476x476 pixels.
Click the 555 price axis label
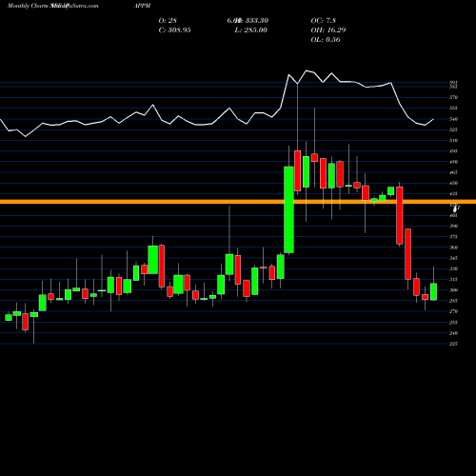click(x=453, y=108)
